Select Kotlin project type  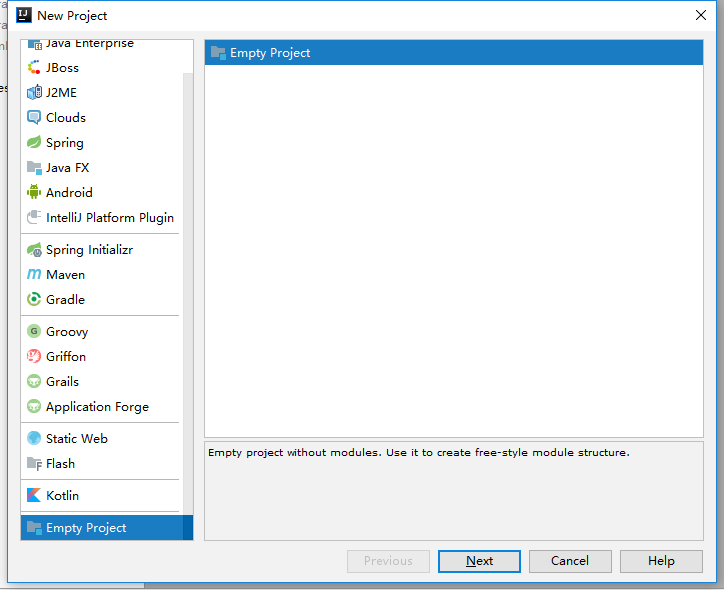click(100, 495)
